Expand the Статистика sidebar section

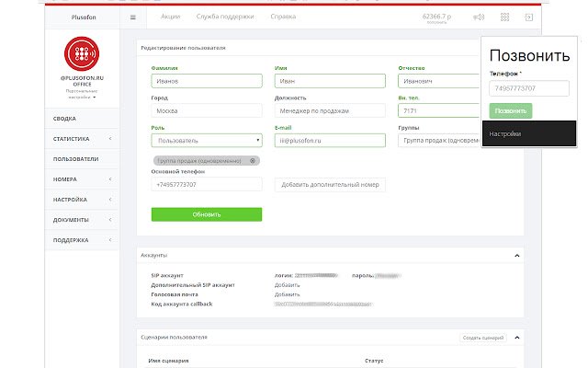[82, 139]
